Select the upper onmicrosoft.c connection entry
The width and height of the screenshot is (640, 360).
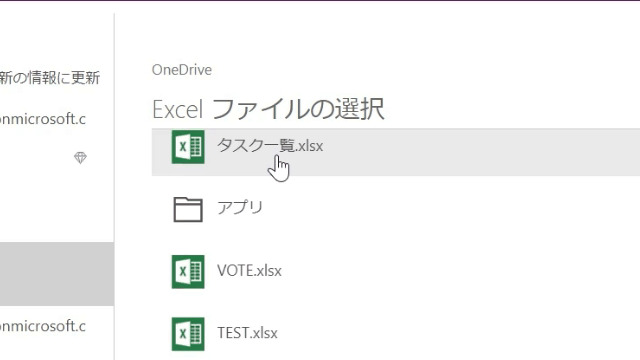coord(43,119)
